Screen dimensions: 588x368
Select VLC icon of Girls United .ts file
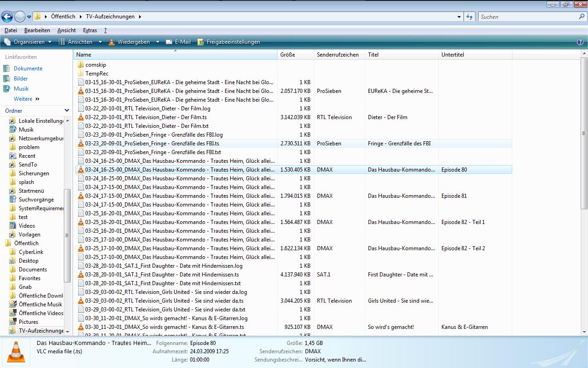tap(81, 301)
